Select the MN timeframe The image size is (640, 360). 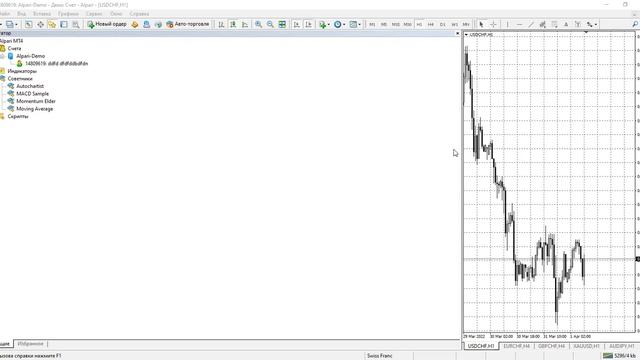[x=466, y=24]
